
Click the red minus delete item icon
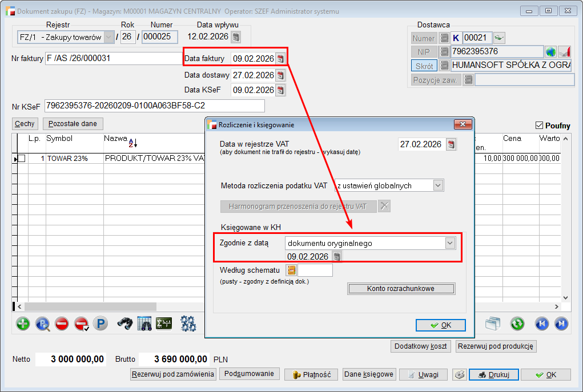(x=62, y=324)
